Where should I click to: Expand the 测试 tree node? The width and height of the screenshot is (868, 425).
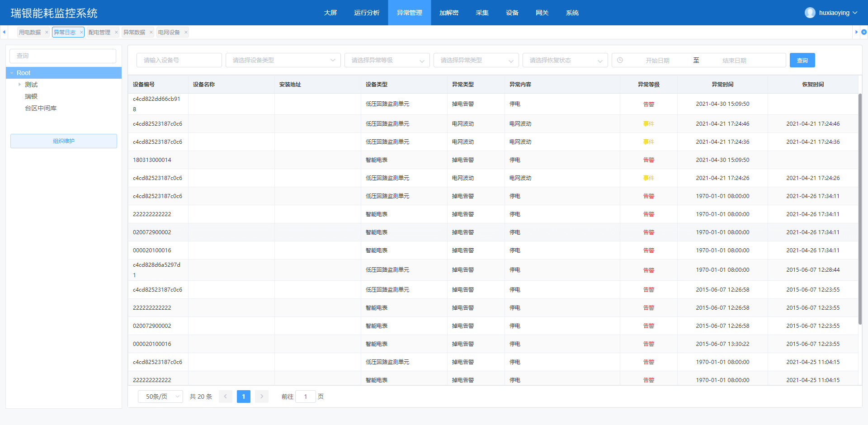19,85
